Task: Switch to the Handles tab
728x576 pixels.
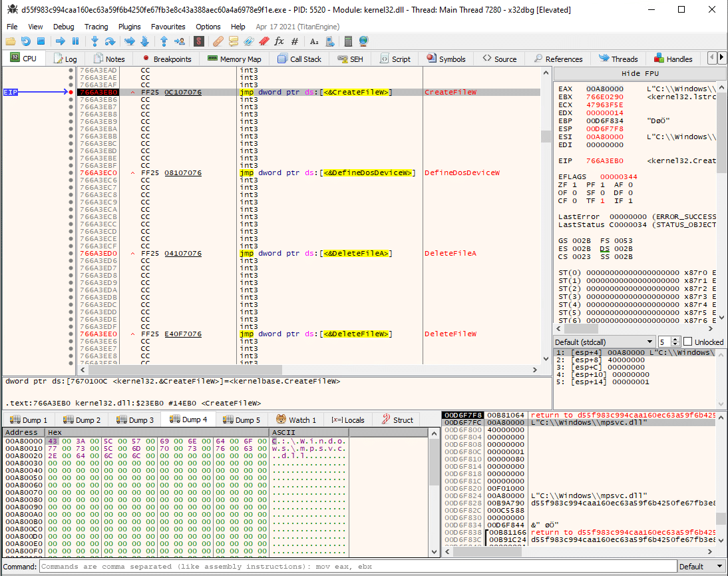Action: (x=673, y=59)
